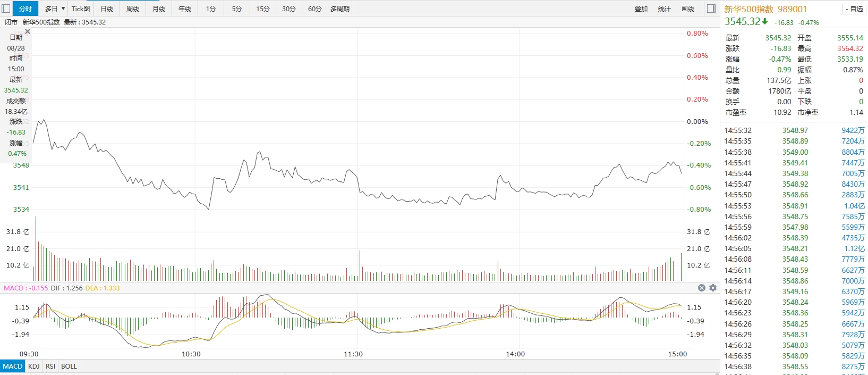Select the 5分 five-minute period
868x375 pixels.
(237, 9)
